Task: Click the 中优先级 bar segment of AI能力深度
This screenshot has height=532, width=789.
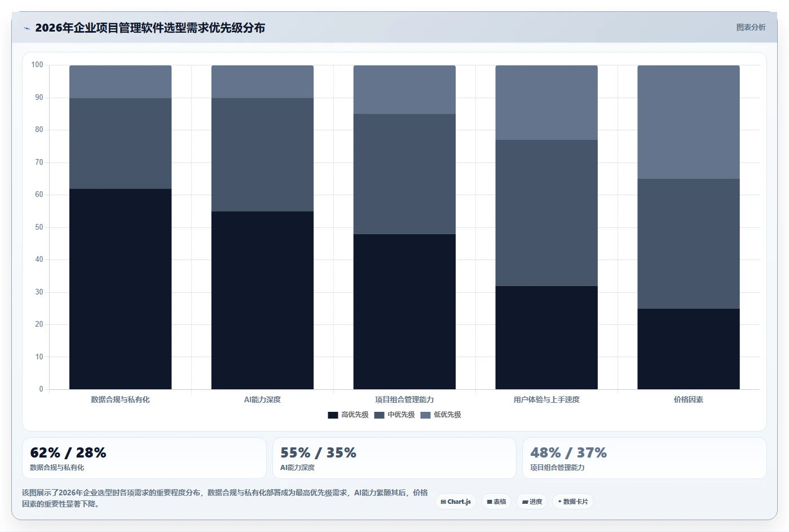Action: pyautogui.click(x=262, y=155)
